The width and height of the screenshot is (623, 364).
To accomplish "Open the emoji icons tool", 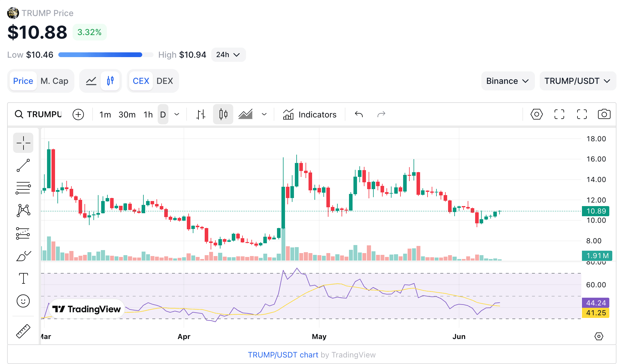I will pos(23,301).
